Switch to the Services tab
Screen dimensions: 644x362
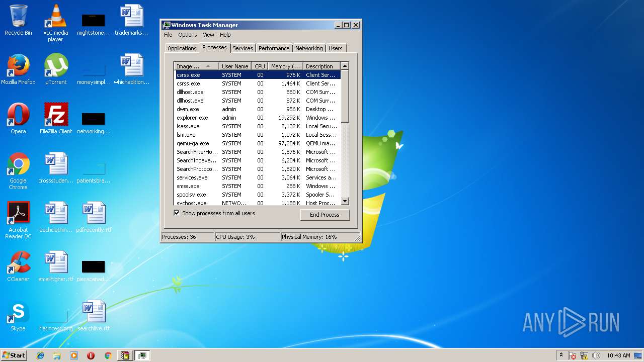[x=243, y=48]
